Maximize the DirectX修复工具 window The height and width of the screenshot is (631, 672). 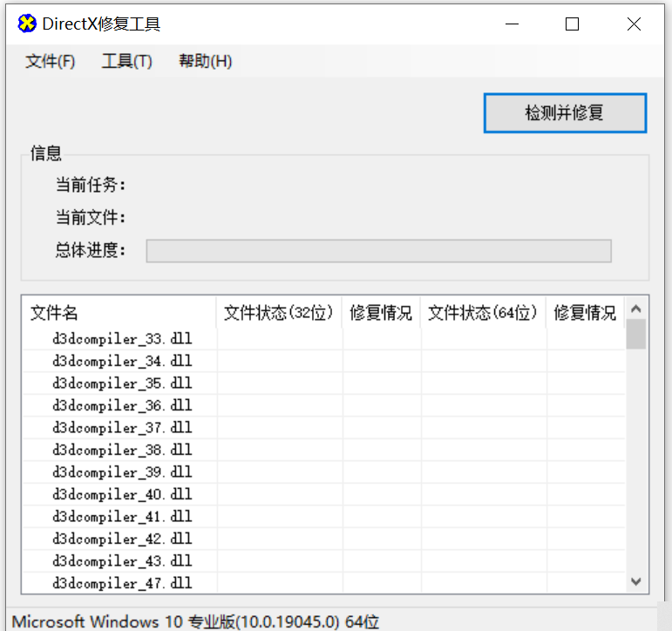click(x=572, y=24)
